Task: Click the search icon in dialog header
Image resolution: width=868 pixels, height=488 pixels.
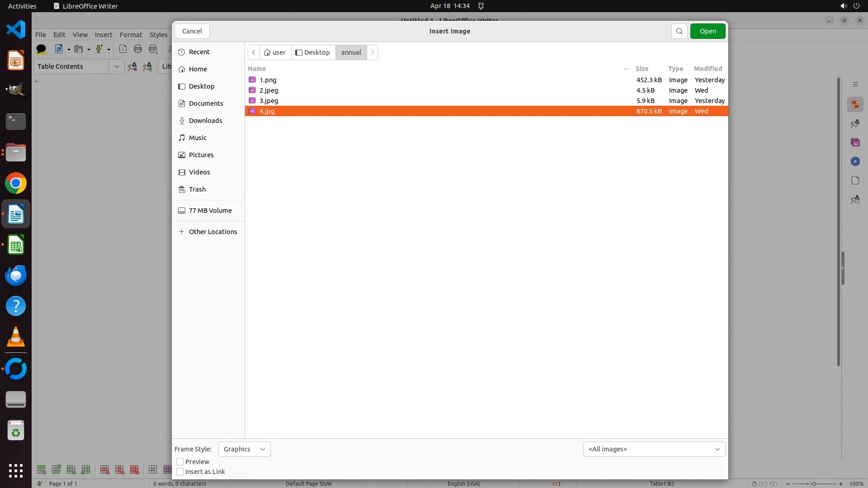Action: pyautogui.click(x=679, y=31)
